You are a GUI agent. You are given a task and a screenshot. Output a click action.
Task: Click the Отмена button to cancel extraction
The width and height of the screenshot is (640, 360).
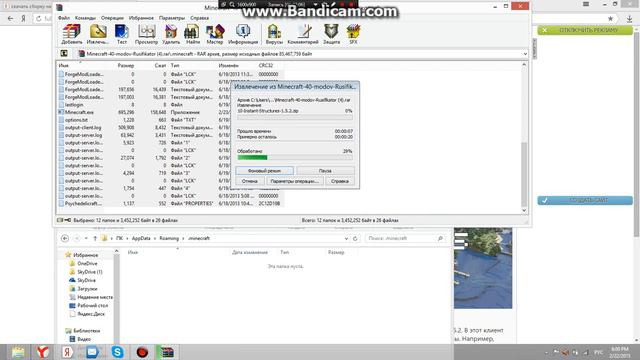(250, 181)
